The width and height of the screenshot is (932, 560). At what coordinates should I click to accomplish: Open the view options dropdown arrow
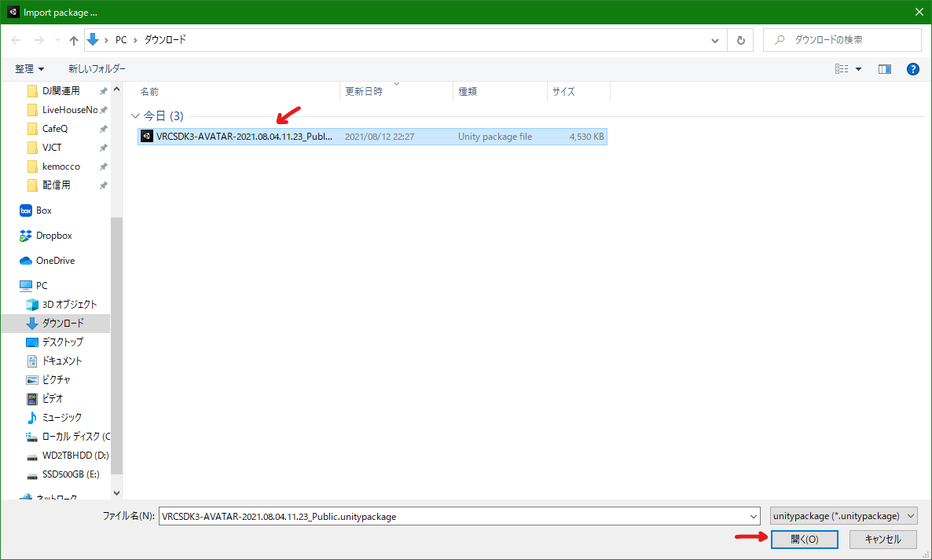(858, 69)
